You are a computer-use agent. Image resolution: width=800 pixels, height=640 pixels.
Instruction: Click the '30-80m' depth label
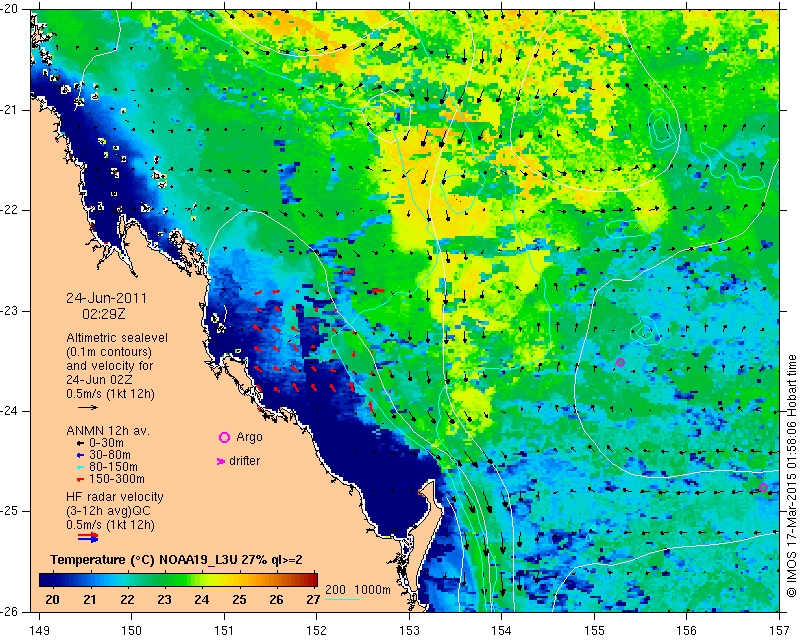click(110, 455)
